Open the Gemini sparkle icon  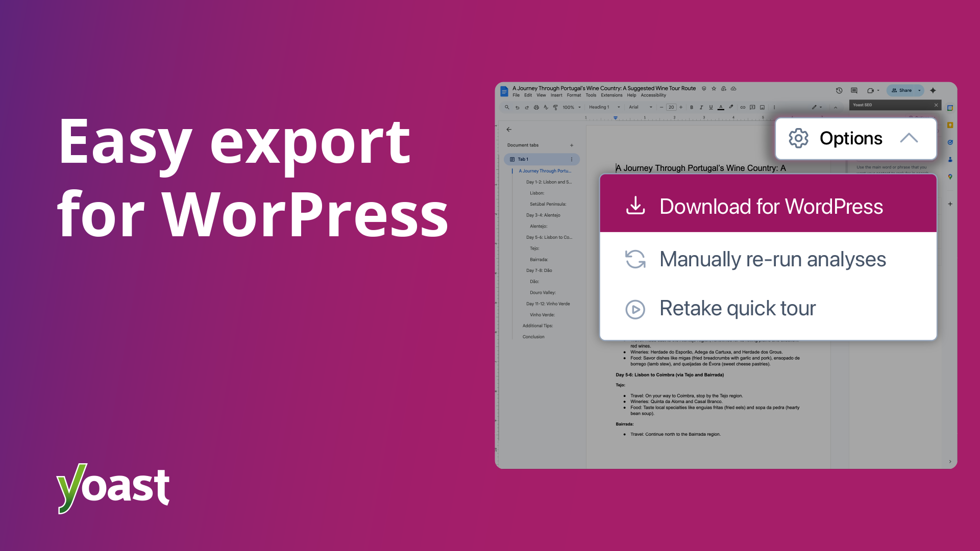click(933, 90)
